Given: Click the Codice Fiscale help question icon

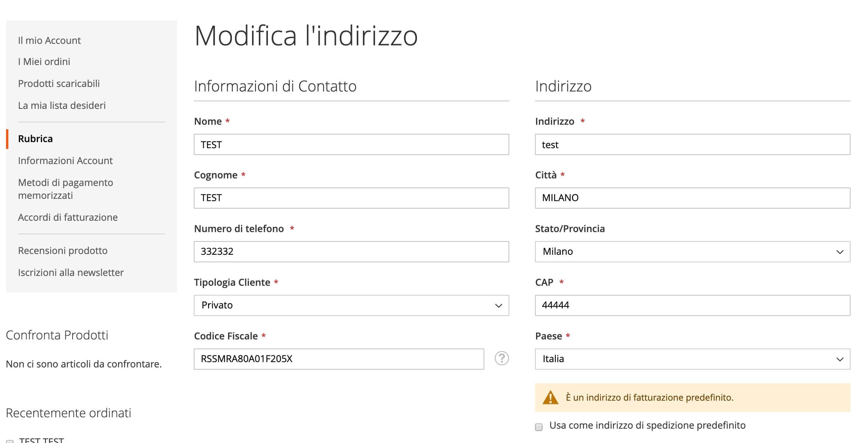Looking at the screenshot, I should click(x=502, y=358).
